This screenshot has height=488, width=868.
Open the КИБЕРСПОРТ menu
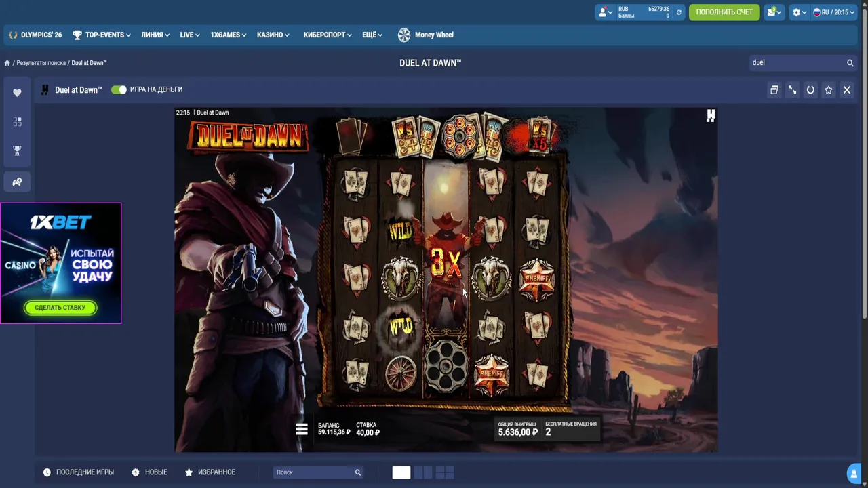coord(328,35)
